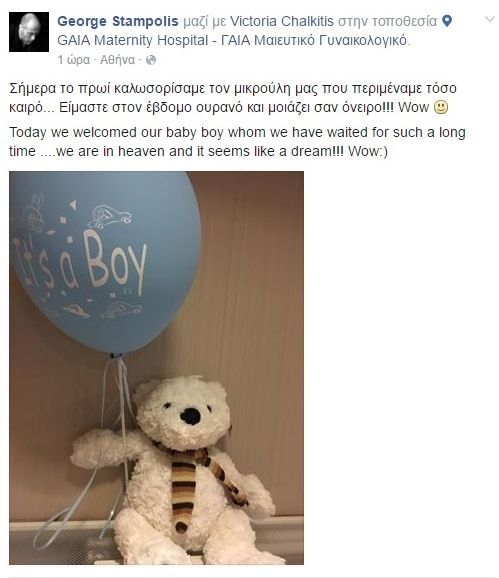Open Victoria Chalkitis tagged profile
This screenshot has height=578, width=499.
tap(282, 21)
